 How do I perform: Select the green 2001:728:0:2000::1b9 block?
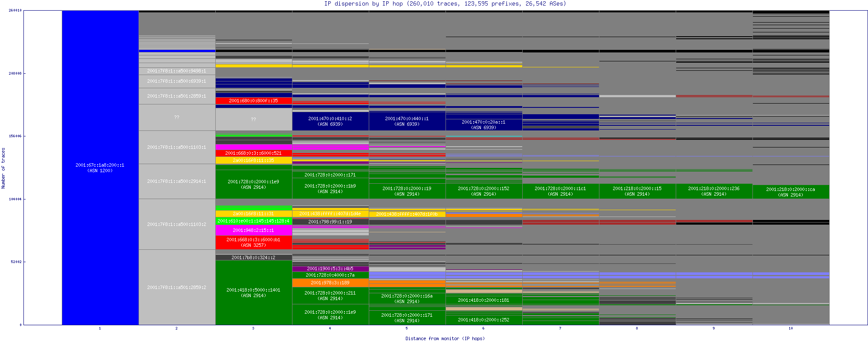coord(330,188)
